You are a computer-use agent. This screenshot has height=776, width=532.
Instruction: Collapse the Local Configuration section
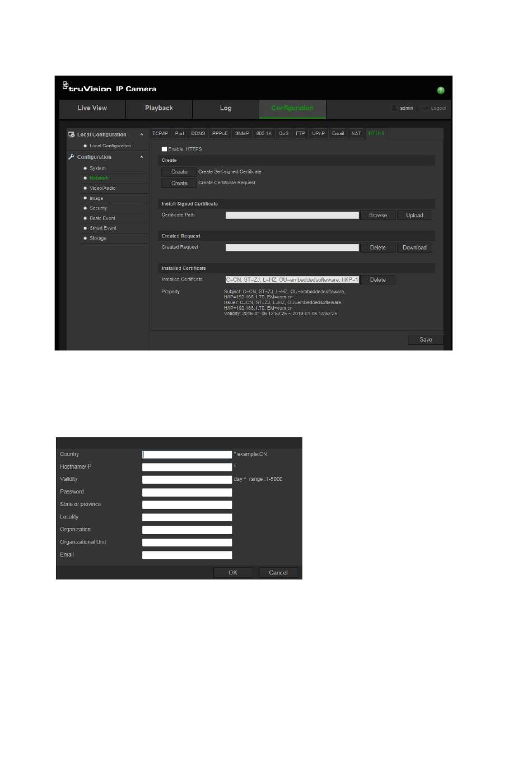[142, 134]
